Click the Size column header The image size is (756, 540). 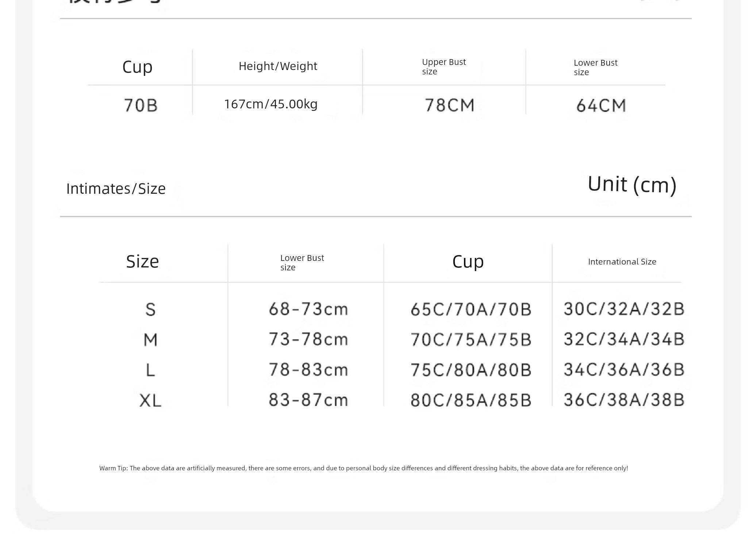[142, 262]
